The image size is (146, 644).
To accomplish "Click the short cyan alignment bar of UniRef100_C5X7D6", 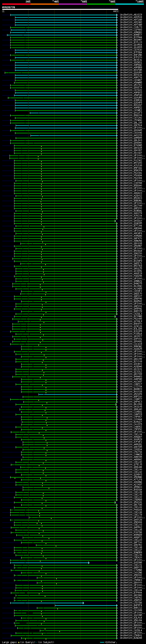I will (47, 603).
